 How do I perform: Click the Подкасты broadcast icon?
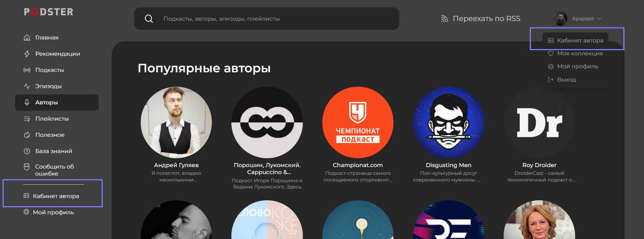27,70
